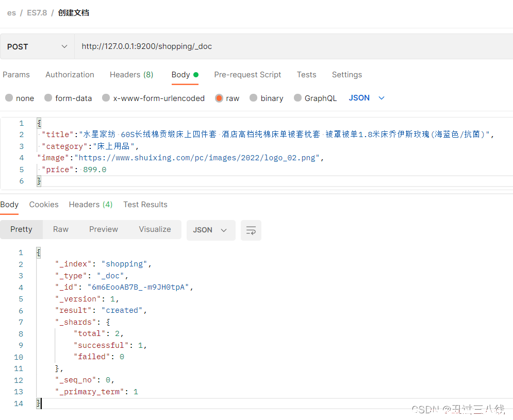This screenshot has height=420, width=513.
Task: Click the "_shards" key in response
Action: click(76, 322)
